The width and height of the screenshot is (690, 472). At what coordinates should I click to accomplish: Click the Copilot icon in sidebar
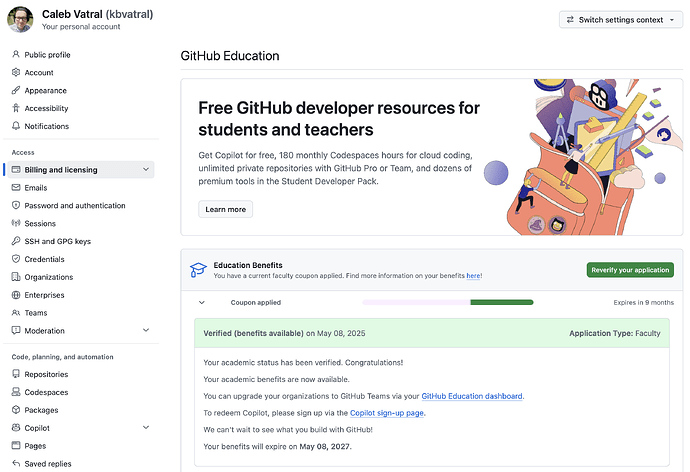(16, 428)
